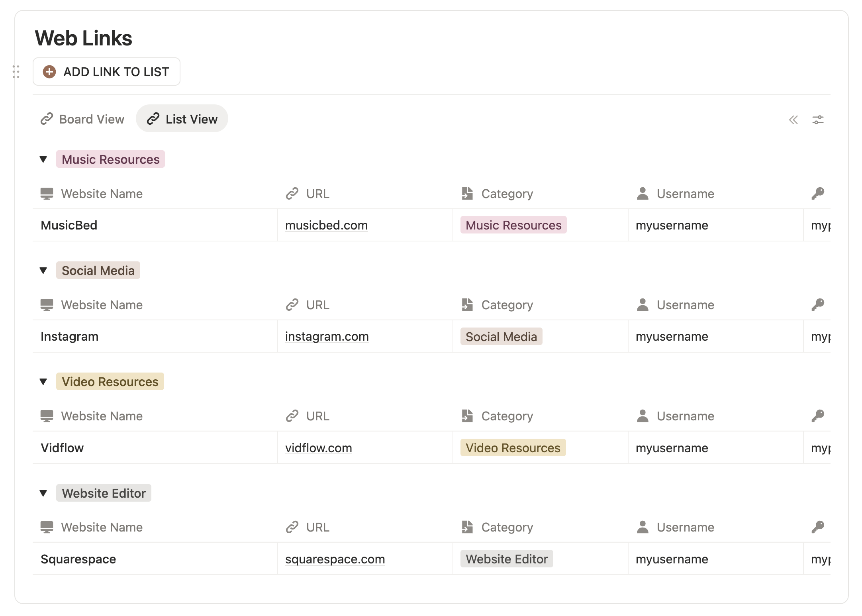Open the view settings sliders icon
The image size is (862, 616).
(818, 120)
